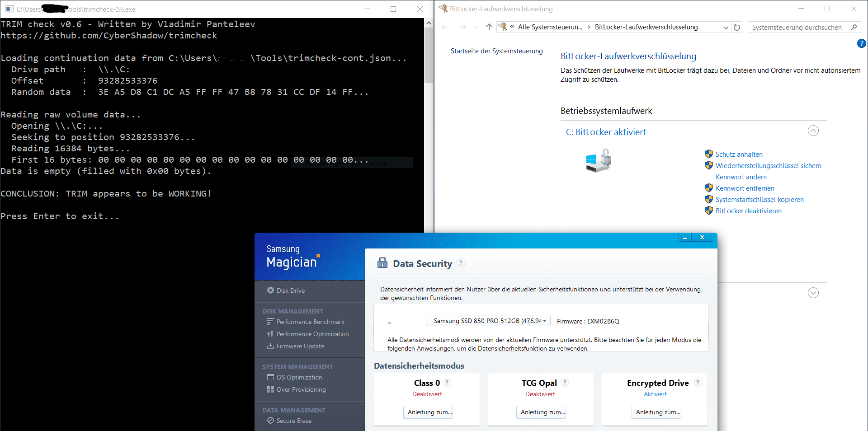Open Startseite der Systemsteuerung link

496,51
